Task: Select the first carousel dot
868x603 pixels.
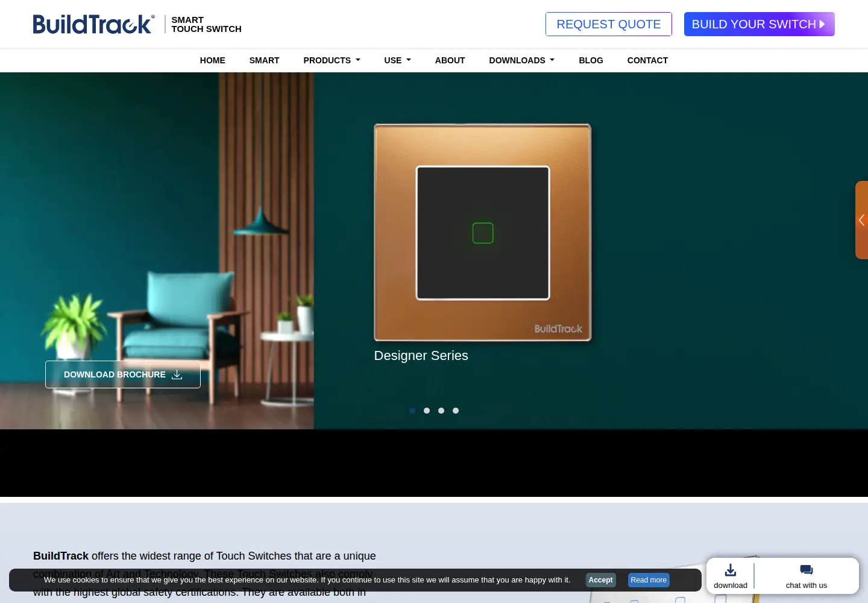Action: click(412, 411)
